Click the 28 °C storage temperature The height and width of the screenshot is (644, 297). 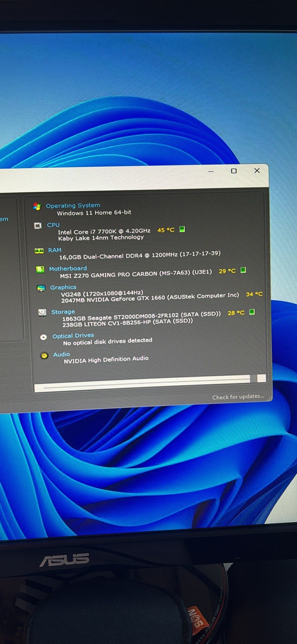point(236,313)
